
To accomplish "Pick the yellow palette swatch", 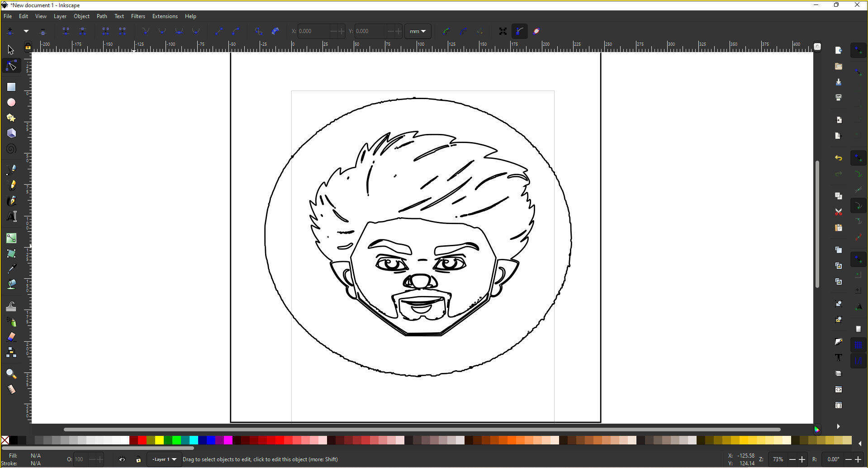I will point(159,440).
